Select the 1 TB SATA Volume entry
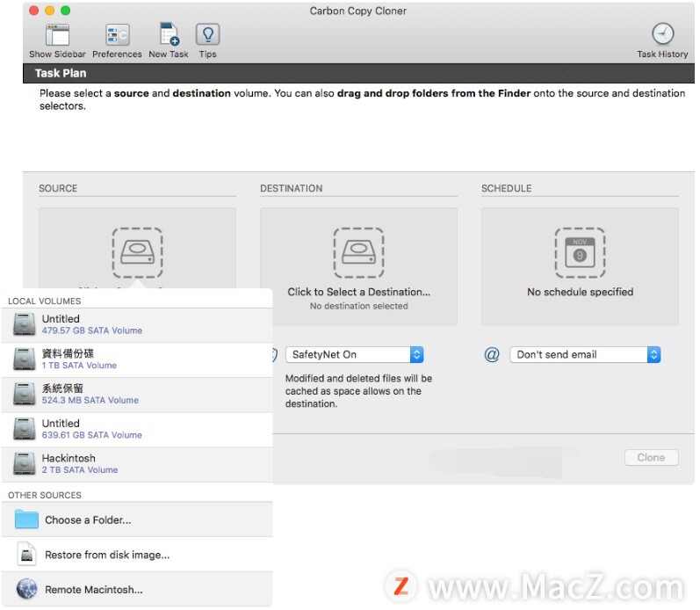This screenshot has height=610, width=700. [x=137, y=359]
